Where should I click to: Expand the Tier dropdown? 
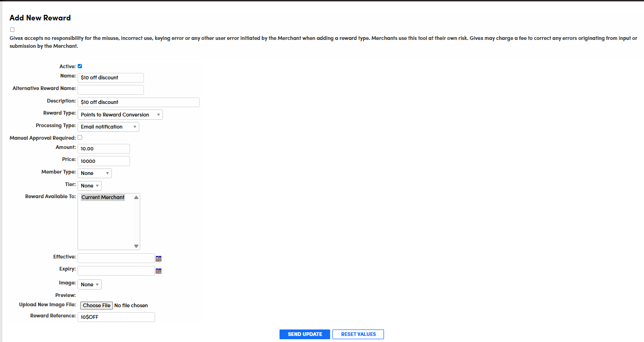pos(90,186)
